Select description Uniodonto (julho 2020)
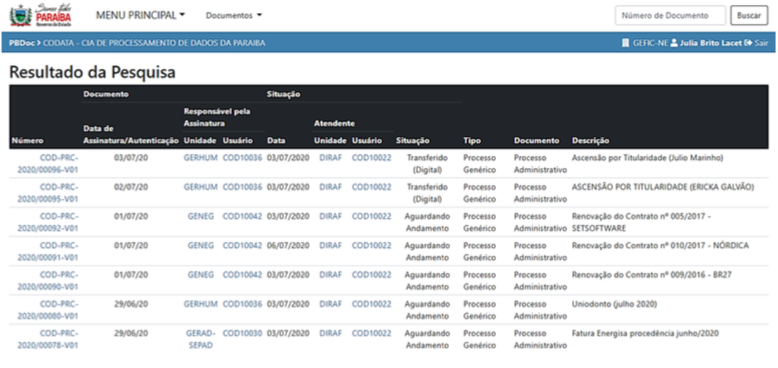The image size is (778, 368). (614, 304)
